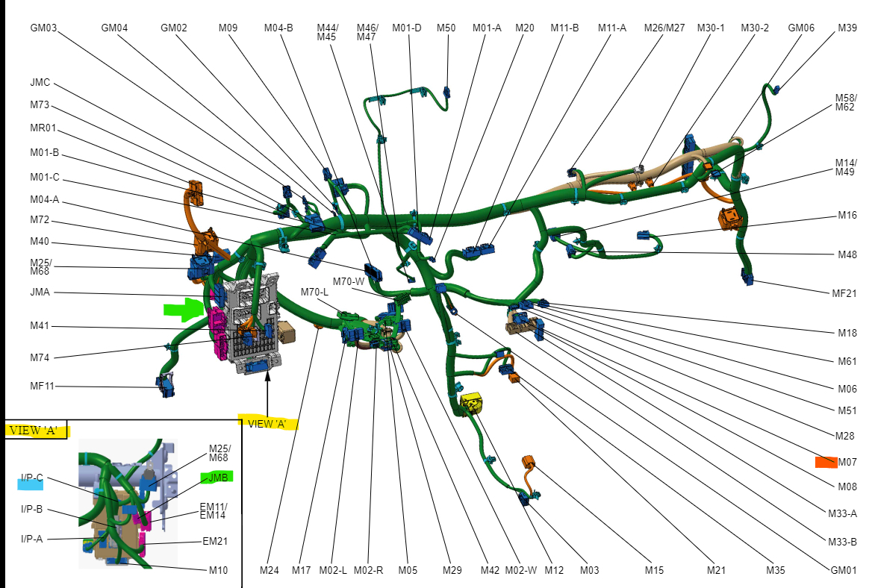Click the GM04 connector label
This screenshot has height=588, width=875.
114,28
